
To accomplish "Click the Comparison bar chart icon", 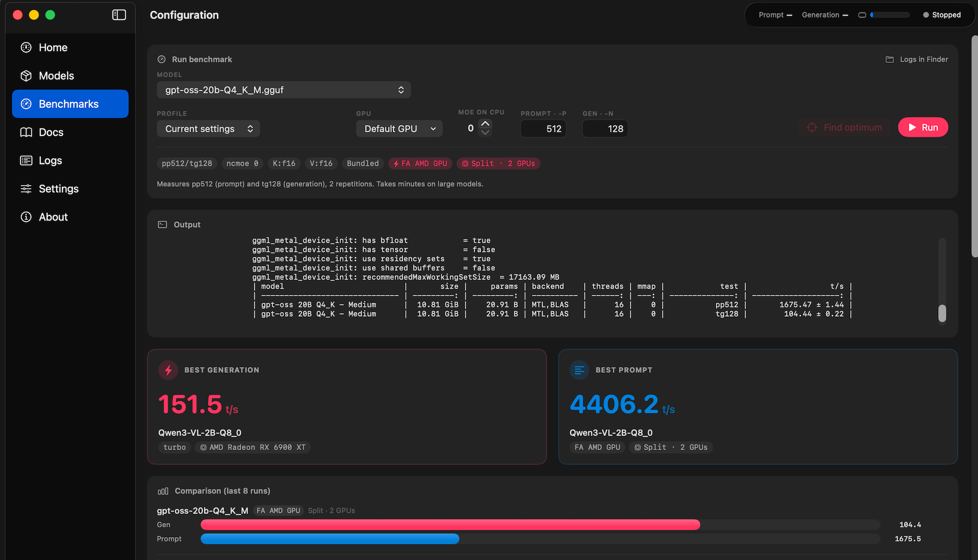I will click(163, 491).
